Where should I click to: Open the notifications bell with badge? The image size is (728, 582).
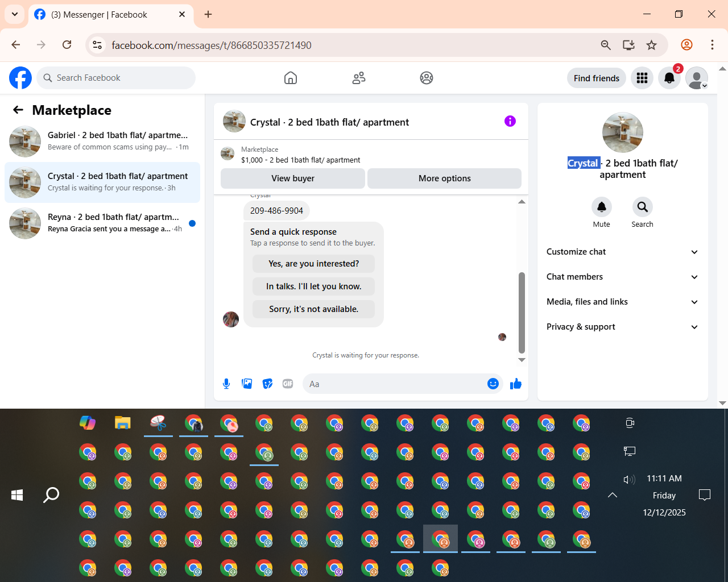[x=669, y=78]
